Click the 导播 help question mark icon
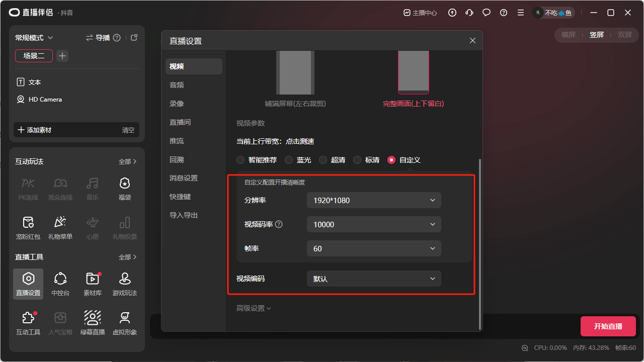644x362 pixels. coord(117,38)
